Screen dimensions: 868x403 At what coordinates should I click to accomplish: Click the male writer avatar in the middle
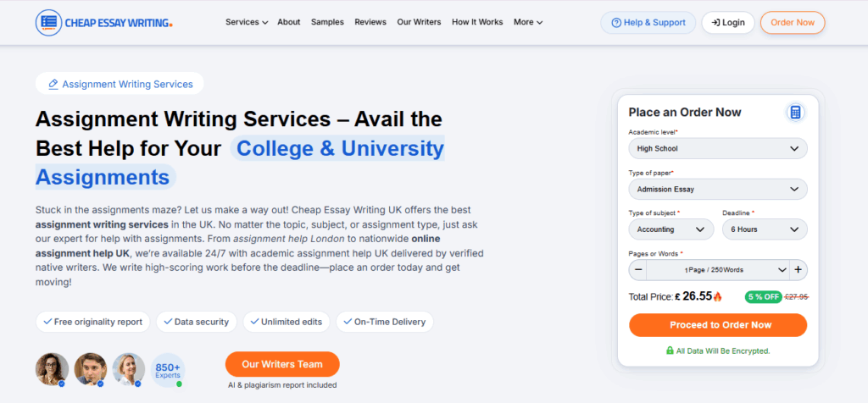(90, 369)
